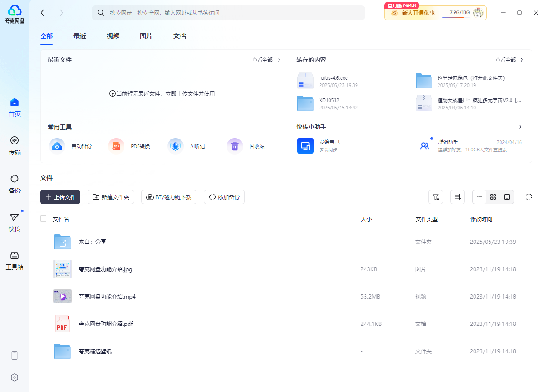Select 夸克网盘功能介绍.pdf file name
Viewport: 547px width, 392px height.
[x=106, y=324]
